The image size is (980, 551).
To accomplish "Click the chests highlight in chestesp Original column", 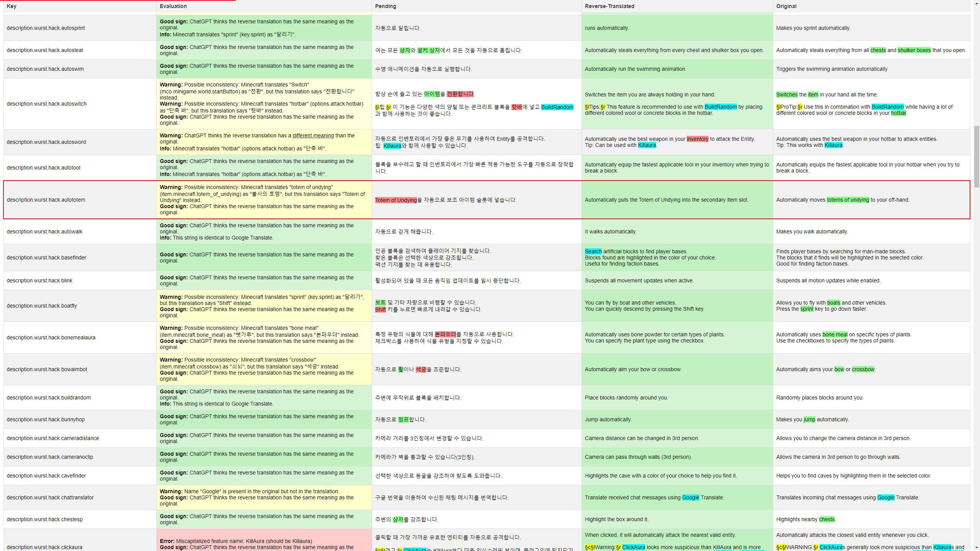I will click(x=826, y=519).
